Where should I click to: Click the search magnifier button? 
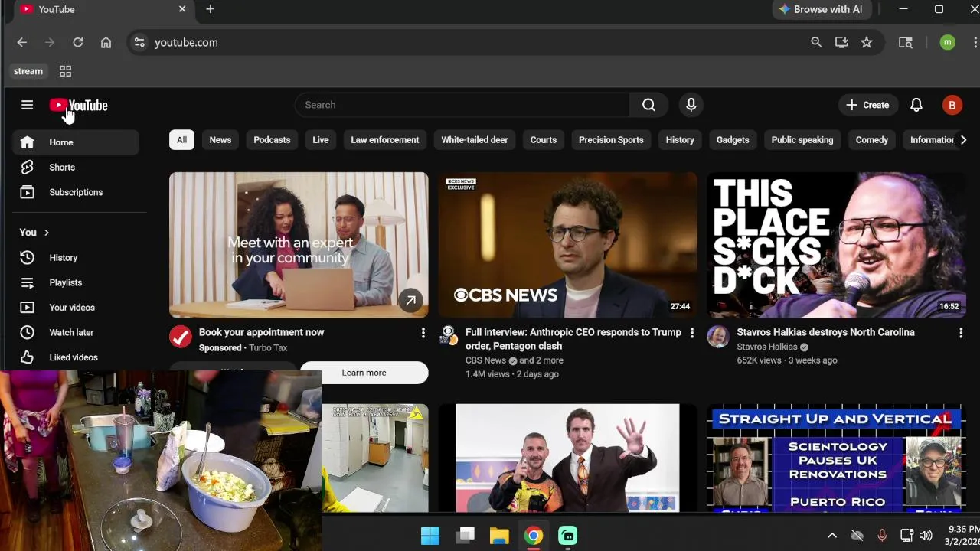(x=648, y=105)
